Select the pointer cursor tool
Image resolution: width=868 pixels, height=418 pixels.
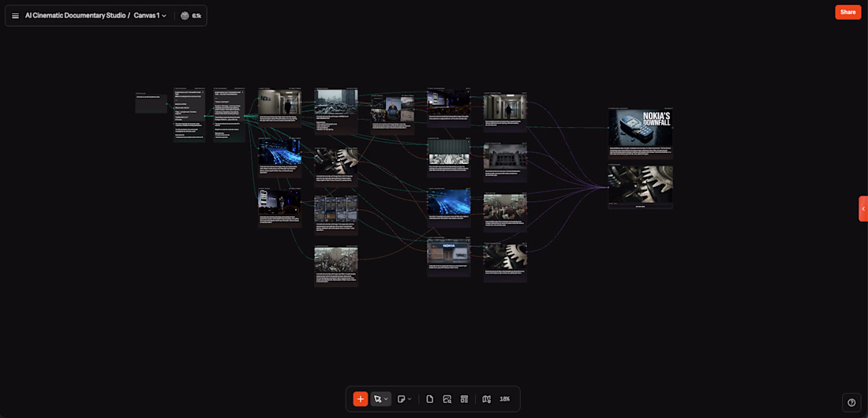point(377,398)
